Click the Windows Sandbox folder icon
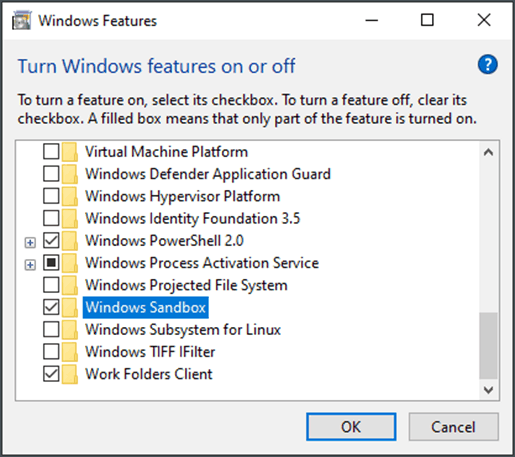This screenshot has width=515, height=457. tap(69, 307)
